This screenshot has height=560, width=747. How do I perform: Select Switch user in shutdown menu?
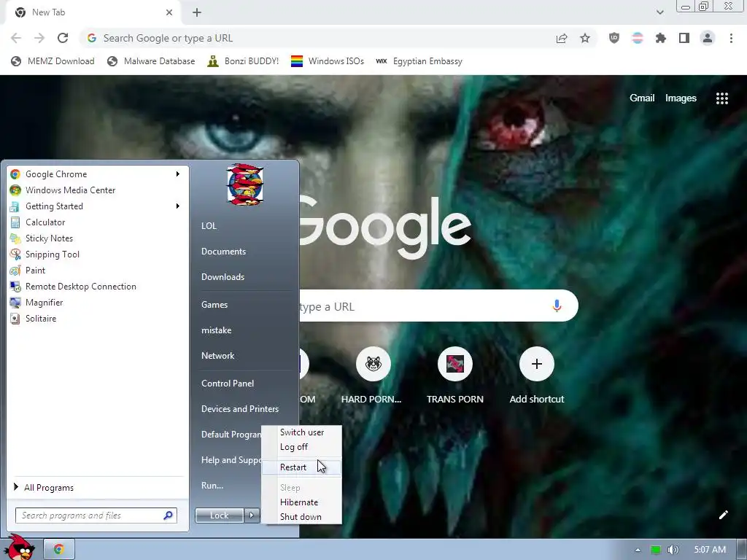pos(302,432)
